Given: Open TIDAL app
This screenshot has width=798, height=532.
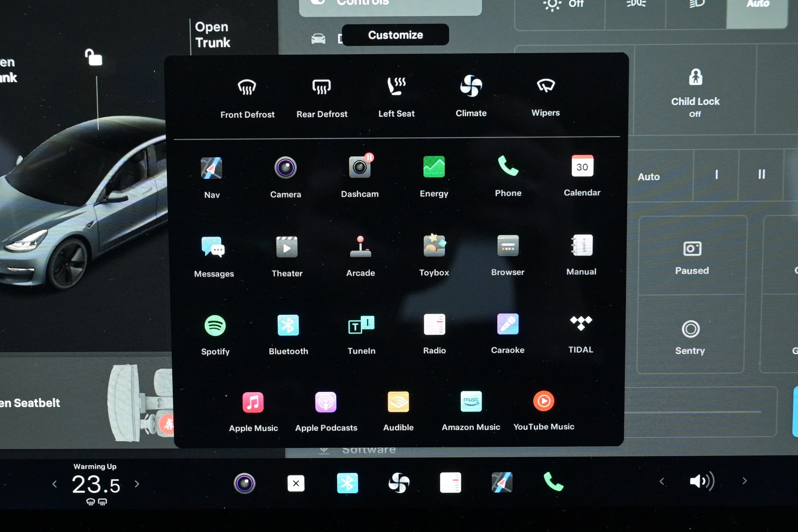Looking at the screenshot, I should coord(581,334).
